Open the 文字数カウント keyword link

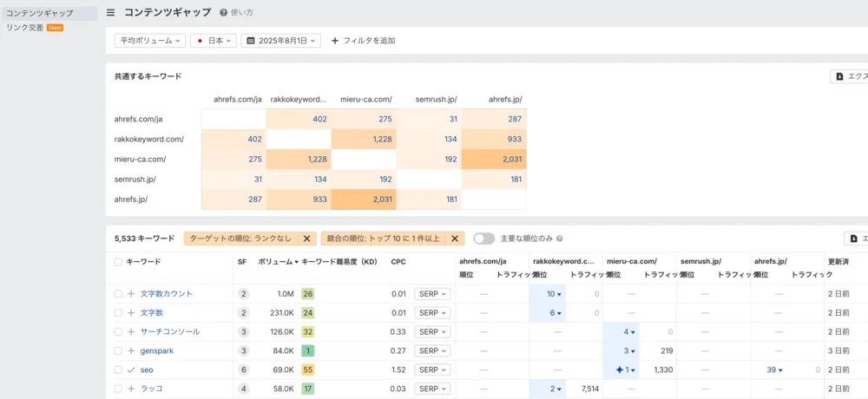coord(166,294)
